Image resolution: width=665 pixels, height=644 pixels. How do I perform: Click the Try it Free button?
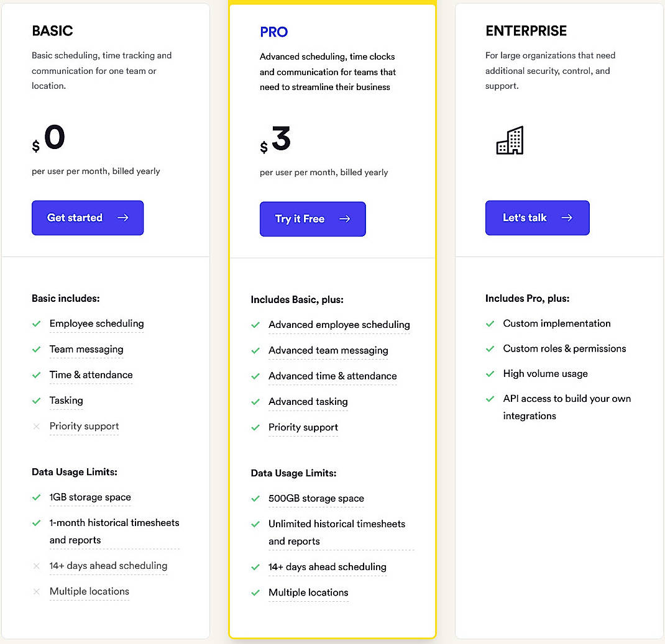pos(313,219)
